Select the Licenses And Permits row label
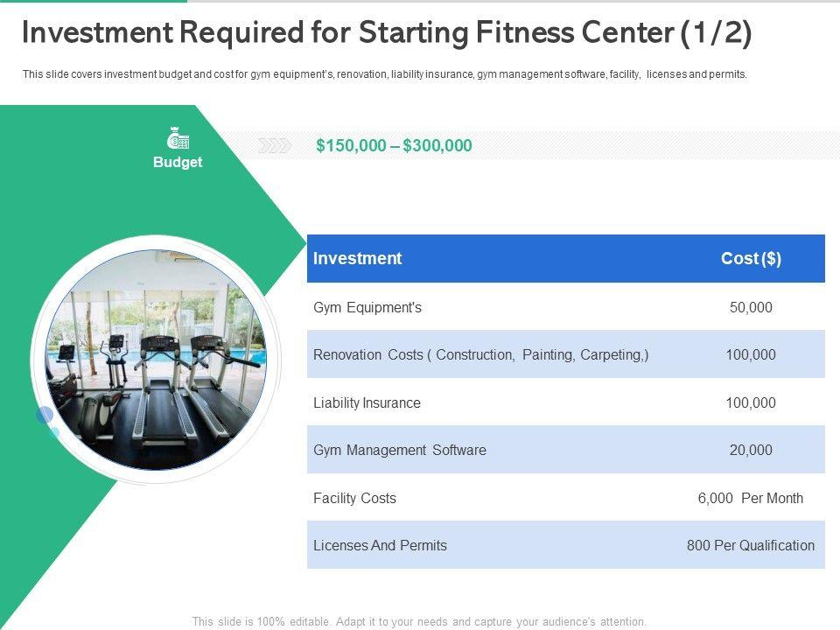 pos(380,545)
